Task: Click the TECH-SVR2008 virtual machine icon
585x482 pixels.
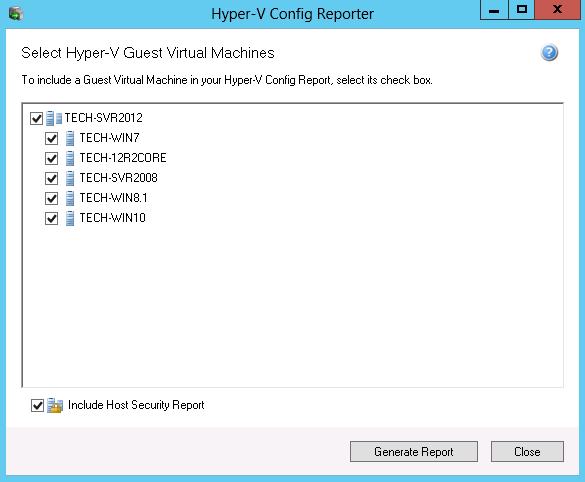Action: click(69, 178)
